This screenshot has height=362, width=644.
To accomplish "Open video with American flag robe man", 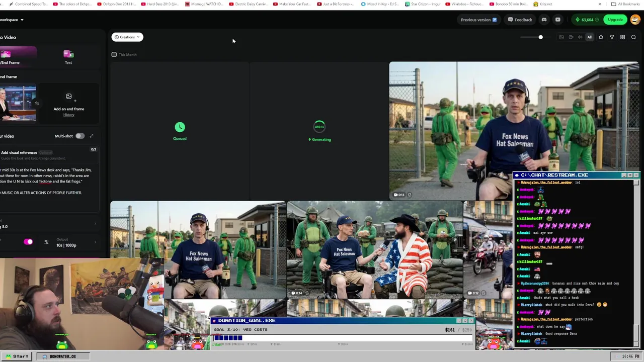I will point(374,249).
